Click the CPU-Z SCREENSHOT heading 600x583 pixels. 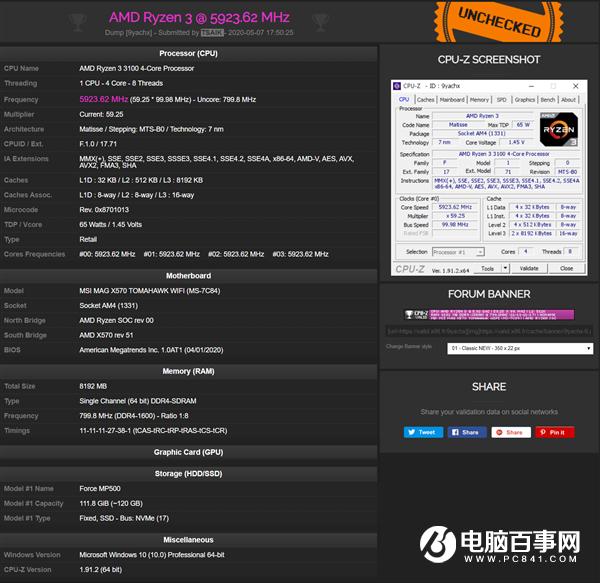click(489, 60)
